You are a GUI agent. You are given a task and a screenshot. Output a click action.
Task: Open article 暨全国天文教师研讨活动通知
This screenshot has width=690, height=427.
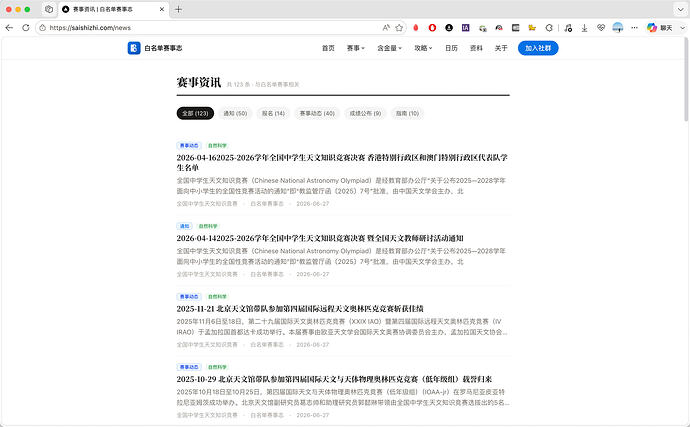(x=320, y=238)
